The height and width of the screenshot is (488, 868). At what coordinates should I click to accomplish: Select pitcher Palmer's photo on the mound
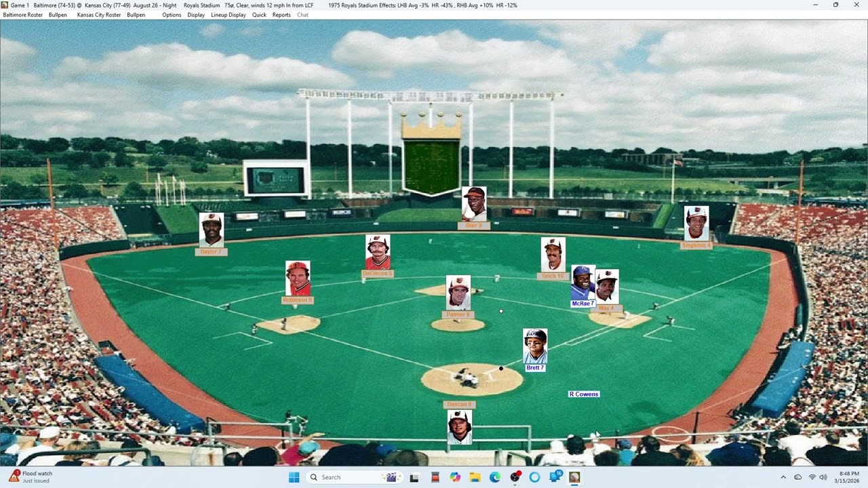pos(458,293)
